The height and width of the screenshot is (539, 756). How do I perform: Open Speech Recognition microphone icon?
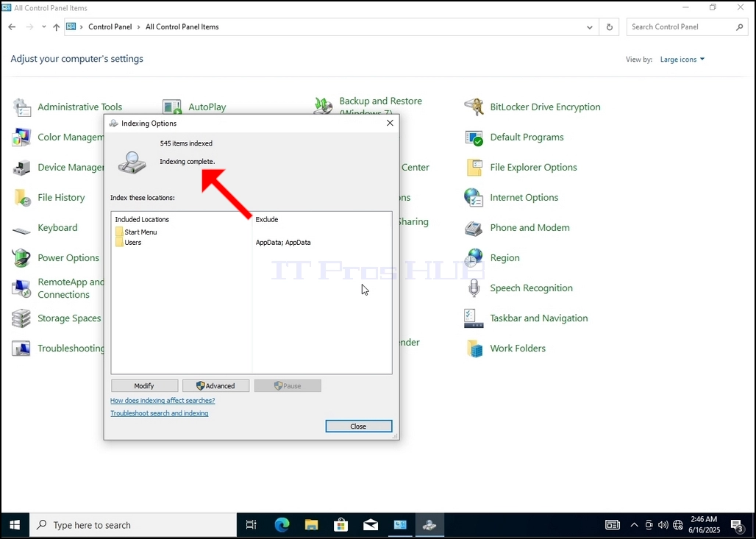pos(474,288)
